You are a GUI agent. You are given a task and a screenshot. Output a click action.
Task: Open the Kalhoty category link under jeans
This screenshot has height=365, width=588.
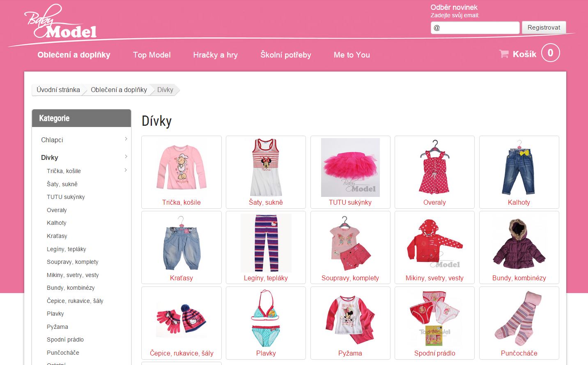[519, 202]
